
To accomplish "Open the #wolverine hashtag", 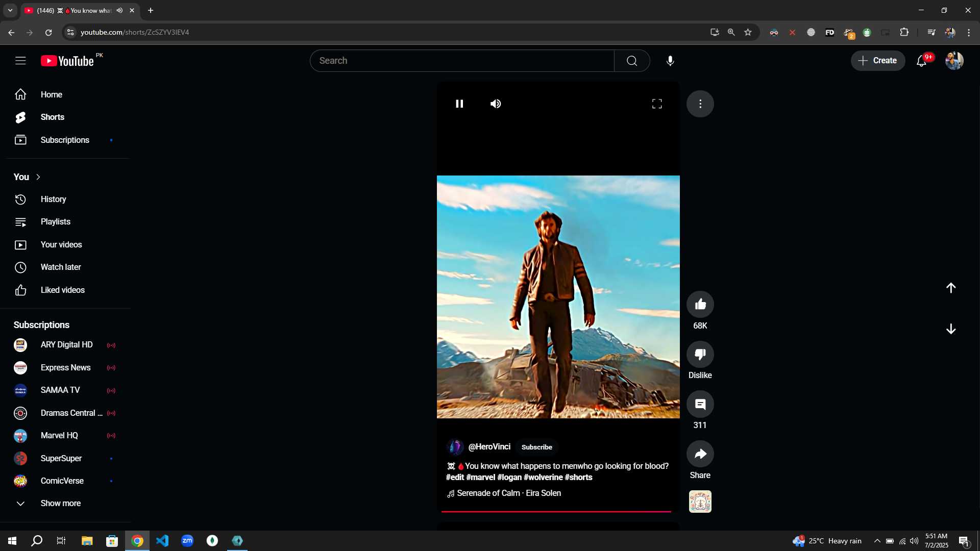I will point(543,478).
